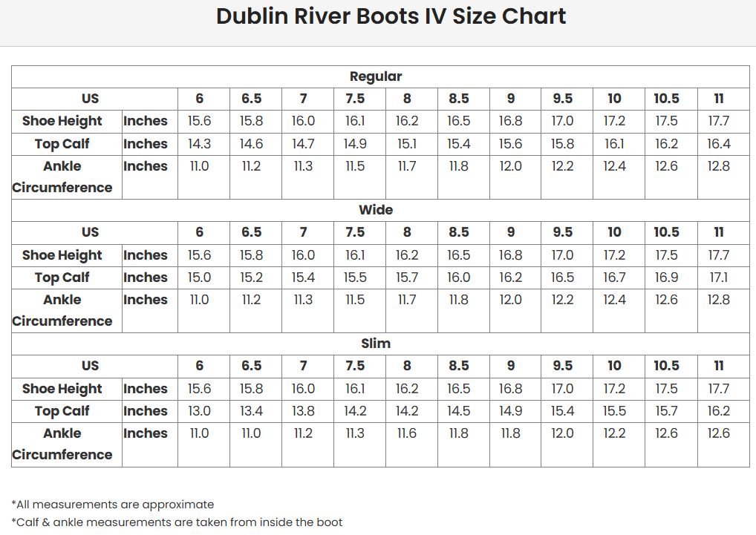756x535 pixels.
Task: Select size "11" header in the Regular section
Action: [x=718, y=99]
